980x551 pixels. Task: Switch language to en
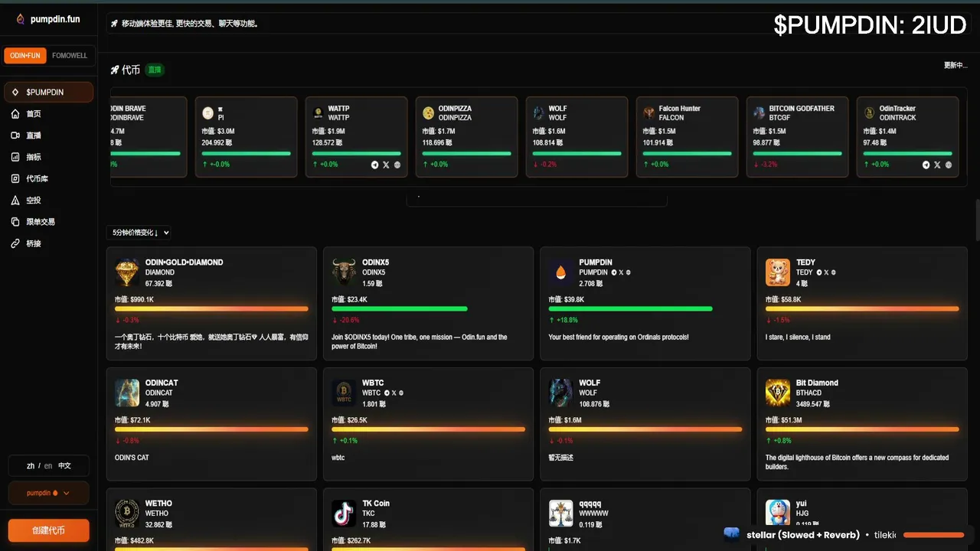pyautogui.click(x=48, y=465)
